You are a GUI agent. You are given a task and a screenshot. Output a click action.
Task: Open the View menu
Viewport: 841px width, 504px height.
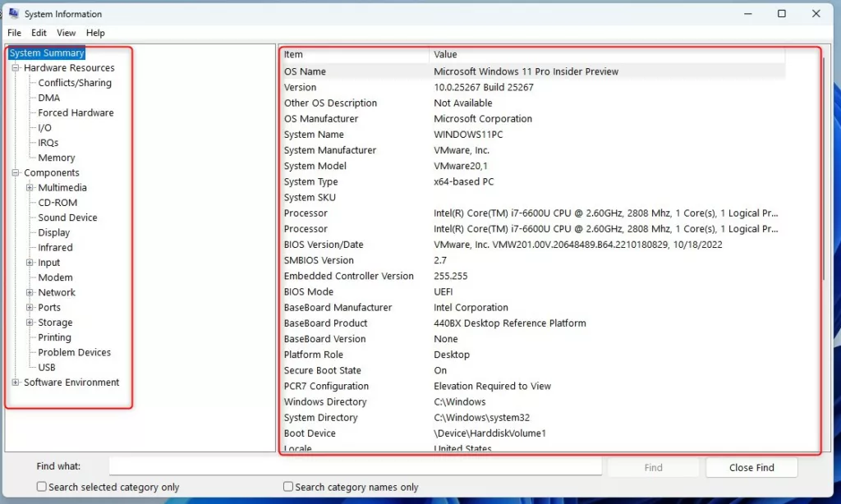[x=66, y=33]
